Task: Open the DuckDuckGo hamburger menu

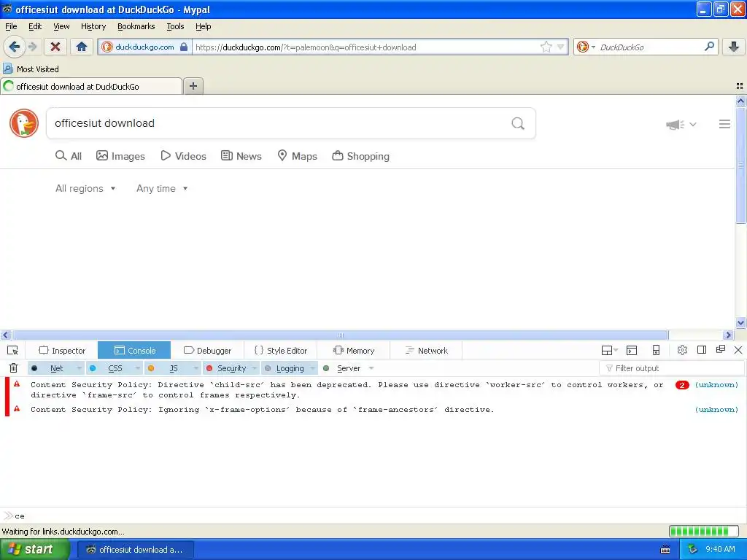Action: [x=724, y=124]
